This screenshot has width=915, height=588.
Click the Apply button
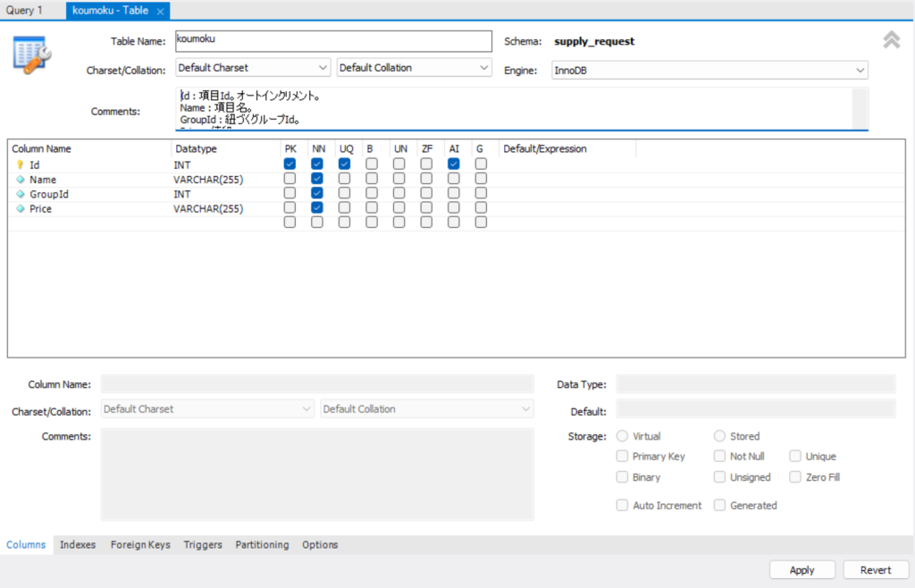click(x=802, y=570)
